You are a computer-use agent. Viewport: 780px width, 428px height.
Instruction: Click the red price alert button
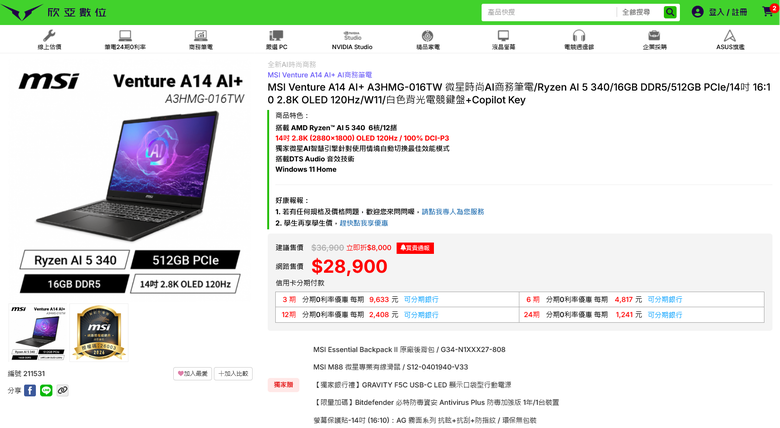[415, 248]
